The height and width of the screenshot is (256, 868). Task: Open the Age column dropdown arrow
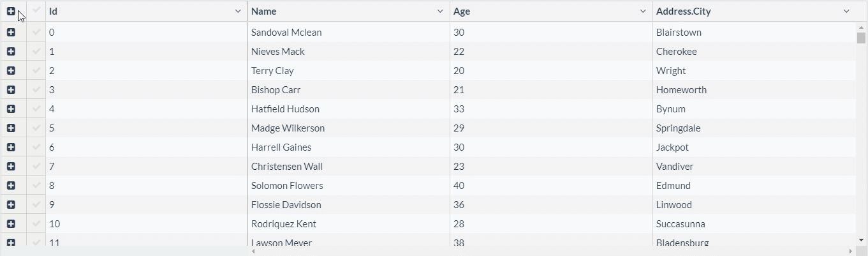(643, 11)
